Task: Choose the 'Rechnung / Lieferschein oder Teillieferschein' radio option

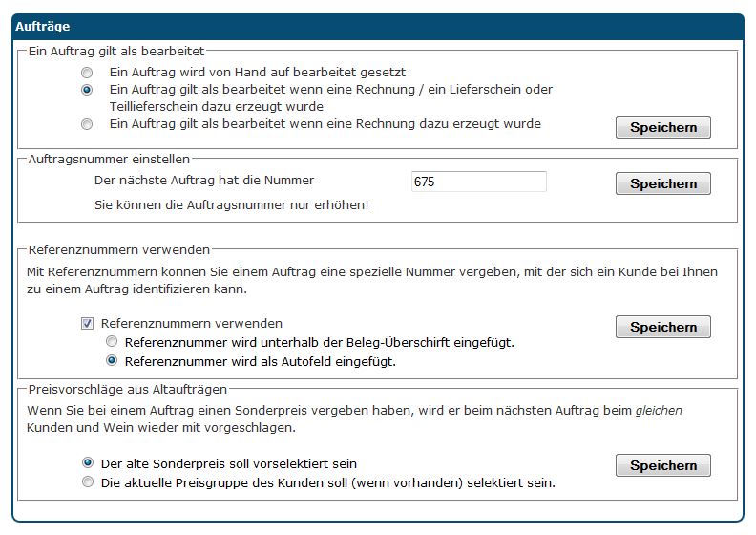Action: (88, 90)
